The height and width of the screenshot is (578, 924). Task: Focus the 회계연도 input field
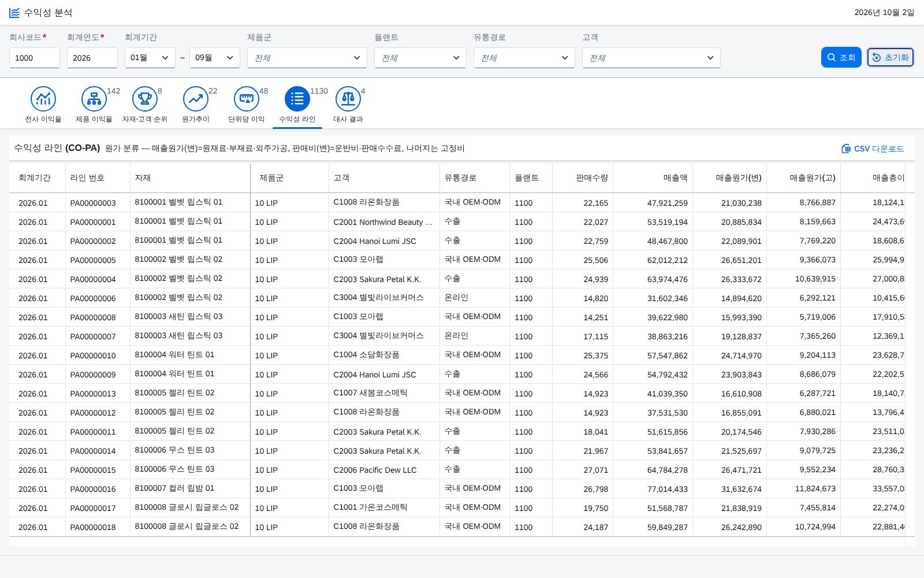click(92, 58)
